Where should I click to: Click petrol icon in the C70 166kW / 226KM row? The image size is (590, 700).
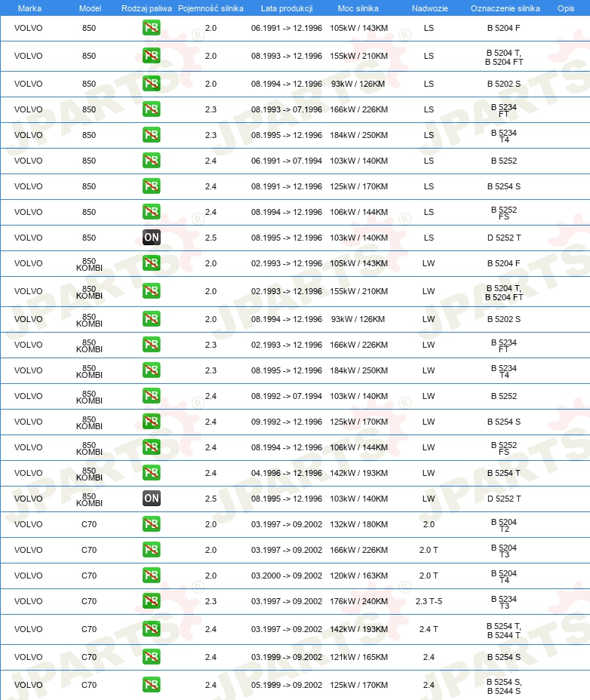152,550
